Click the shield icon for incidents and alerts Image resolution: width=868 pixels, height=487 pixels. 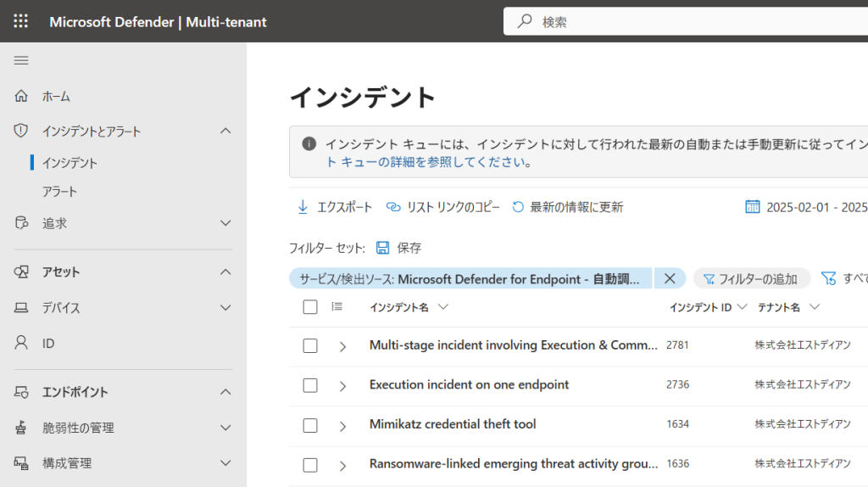[x=21, y=131]
